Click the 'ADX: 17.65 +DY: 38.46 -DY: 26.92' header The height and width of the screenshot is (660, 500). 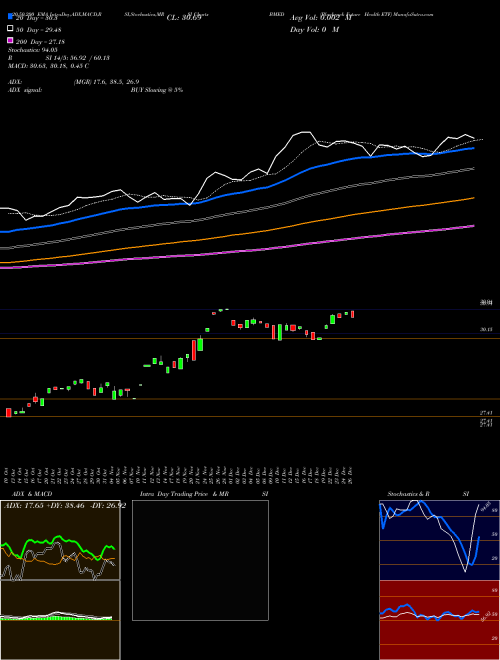click(65, 506)
